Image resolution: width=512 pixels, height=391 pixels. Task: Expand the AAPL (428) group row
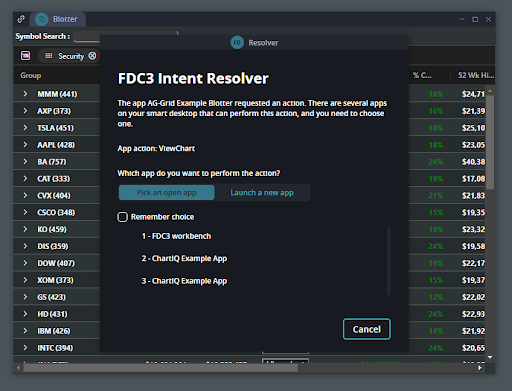pos(25,145)
